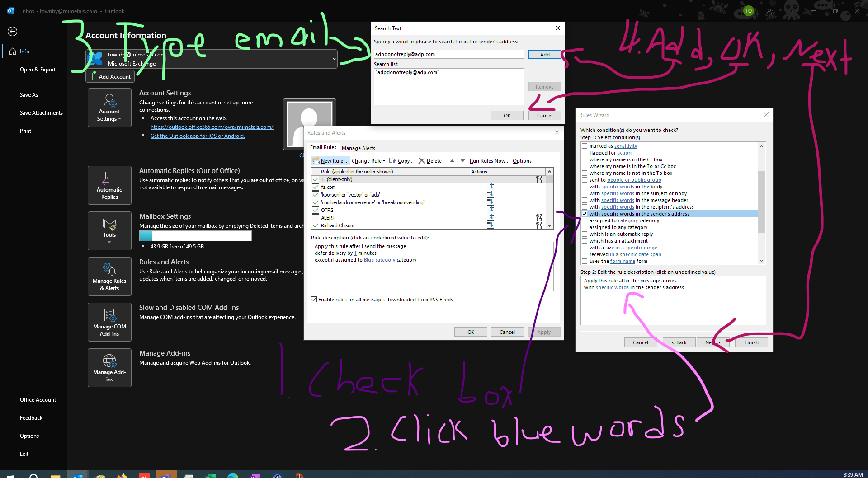Uncheck the fs.com rule checkbox

coord(316,187)
